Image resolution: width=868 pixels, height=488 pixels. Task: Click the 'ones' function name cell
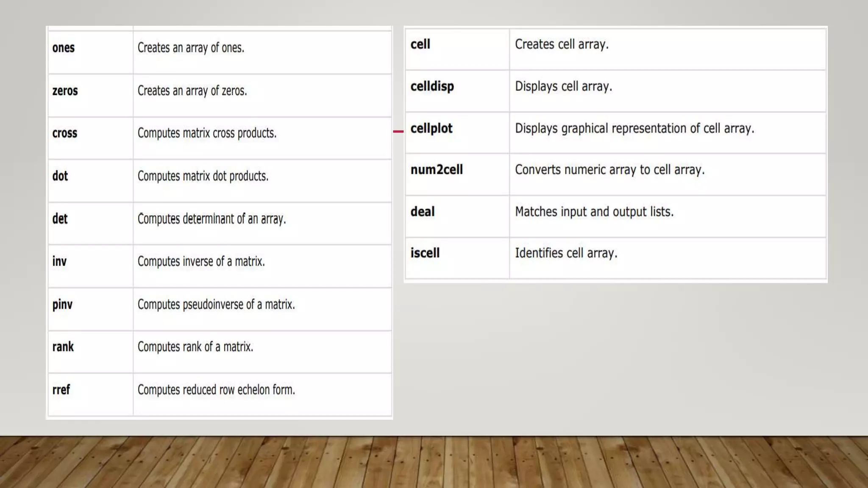pos(64,48)
